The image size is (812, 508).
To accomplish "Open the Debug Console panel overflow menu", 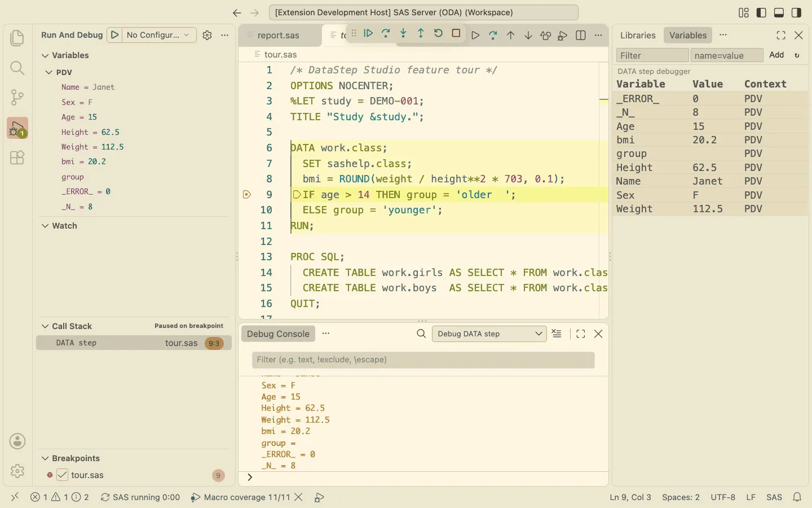I will [326, 334].
